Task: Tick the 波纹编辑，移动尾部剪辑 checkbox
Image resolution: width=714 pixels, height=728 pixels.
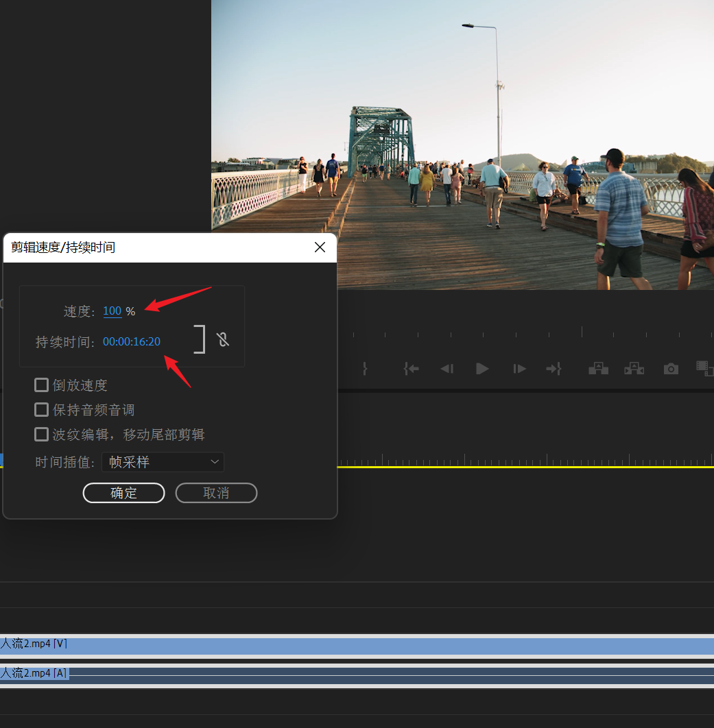Action: point(42,435)
